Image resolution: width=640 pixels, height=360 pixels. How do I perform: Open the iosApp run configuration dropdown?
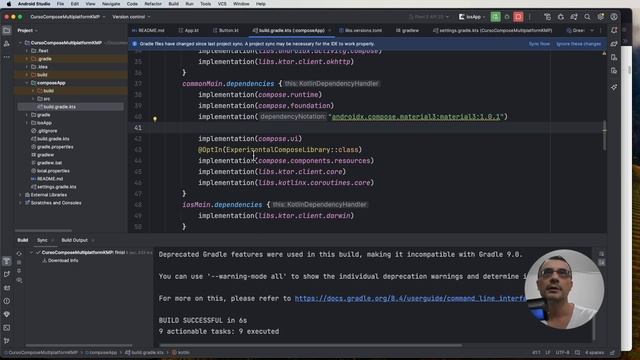(472, 17)
